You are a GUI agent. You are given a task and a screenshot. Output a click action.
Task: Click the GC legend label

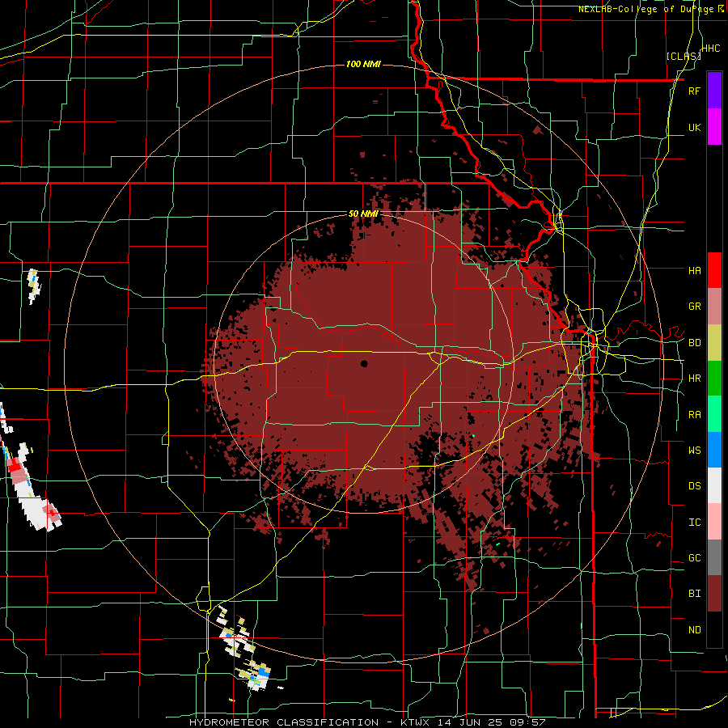click(x=694, y=558)
